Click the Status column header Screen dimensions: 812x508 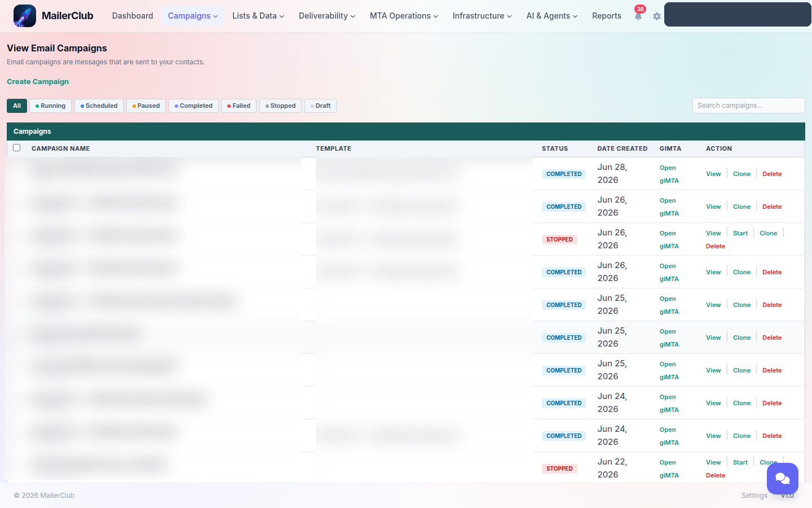(x=555, y=148)
